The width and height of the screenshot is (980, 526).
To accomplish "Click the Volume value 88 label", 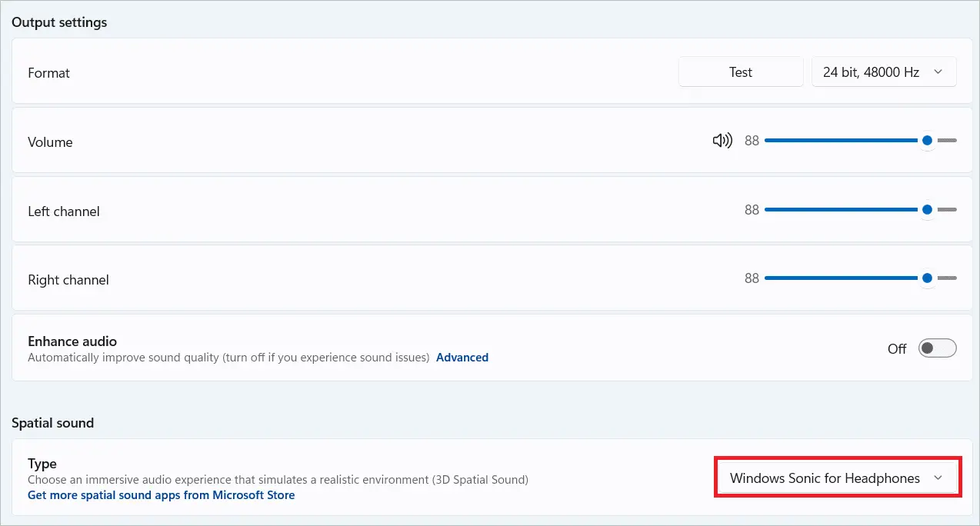I will tap(752, 141).
